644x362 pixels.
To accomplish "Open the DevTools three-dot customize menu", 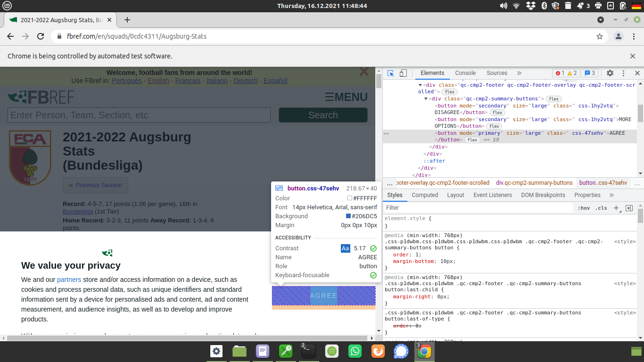I will pos(623,73).
